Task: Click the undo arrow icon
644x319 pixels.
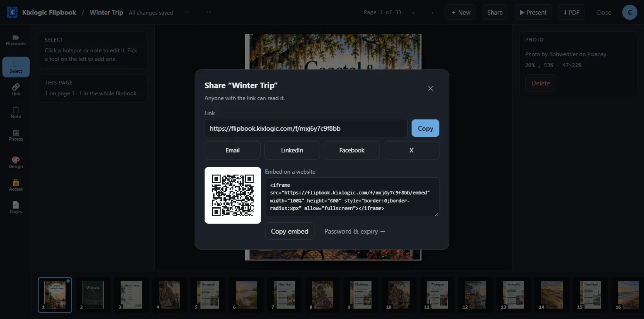Action: coord(187,12)
